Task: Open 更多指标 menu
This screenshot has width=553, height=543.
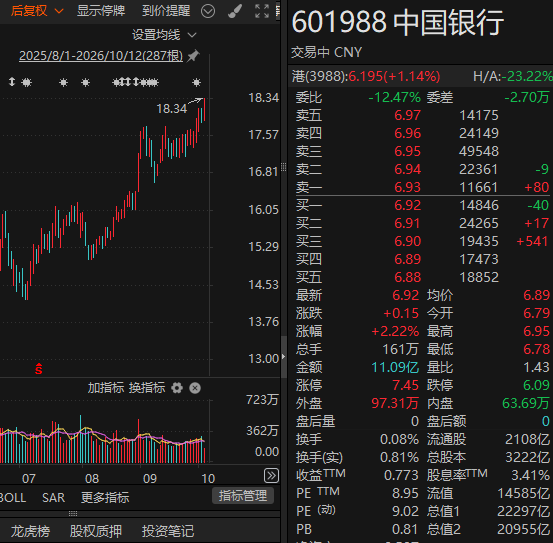Action: [105, 498]
